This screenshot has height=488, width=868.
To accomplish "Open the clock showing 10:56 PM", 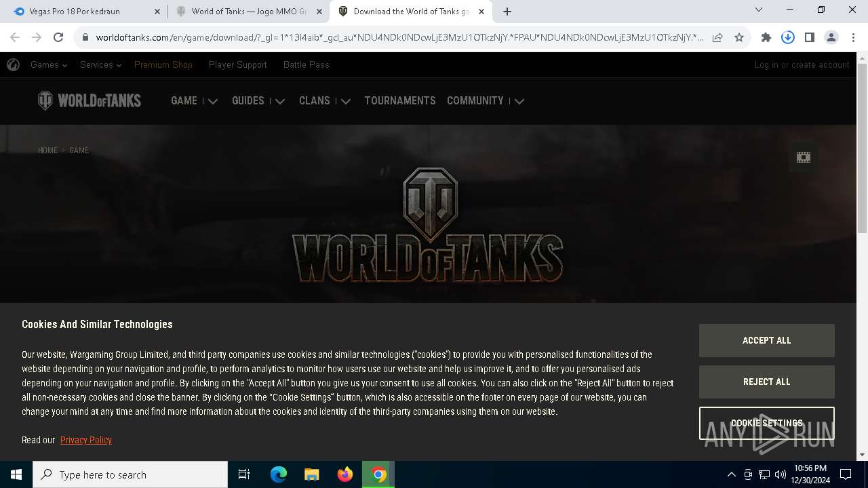I will point(810,474).
